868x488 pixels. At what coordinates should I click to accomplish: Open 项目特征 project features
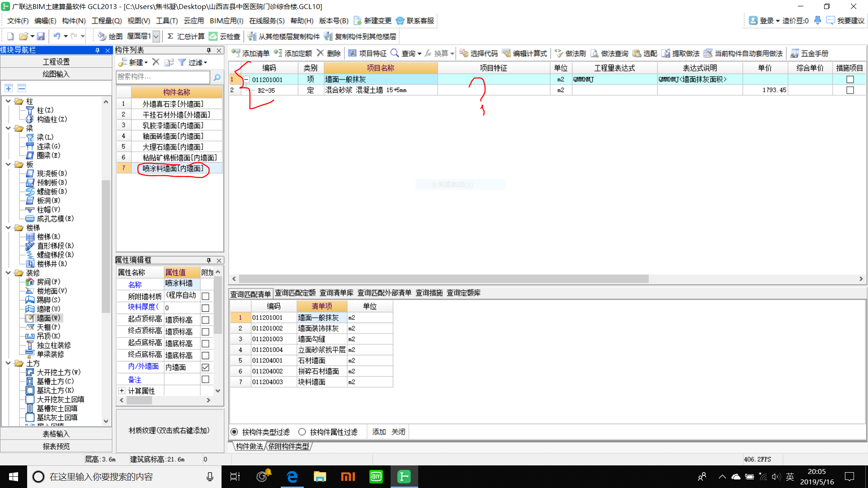368,53
